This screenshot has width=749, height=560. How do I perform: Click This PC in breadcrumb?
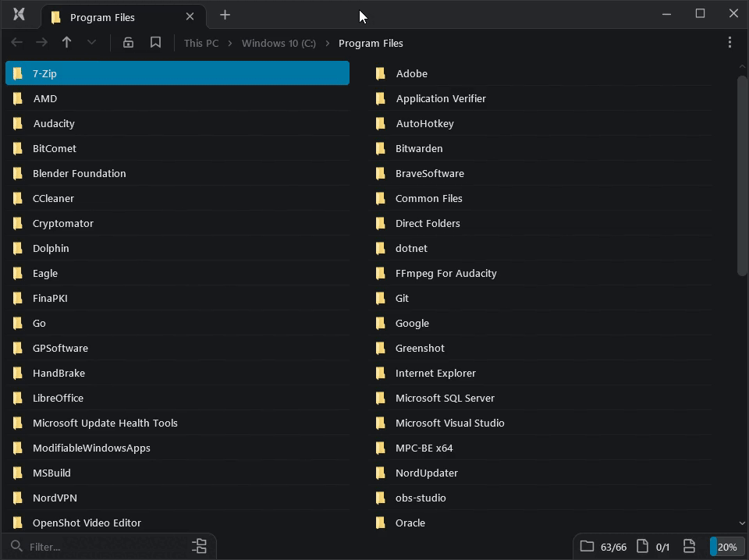[201, 43]
